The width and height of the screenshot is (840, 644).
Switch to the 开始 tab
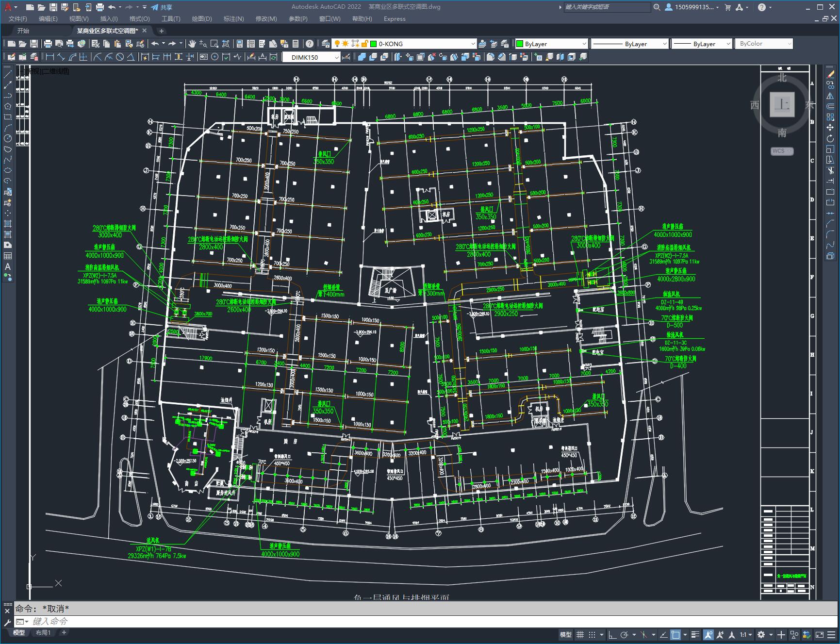[23, 31]
